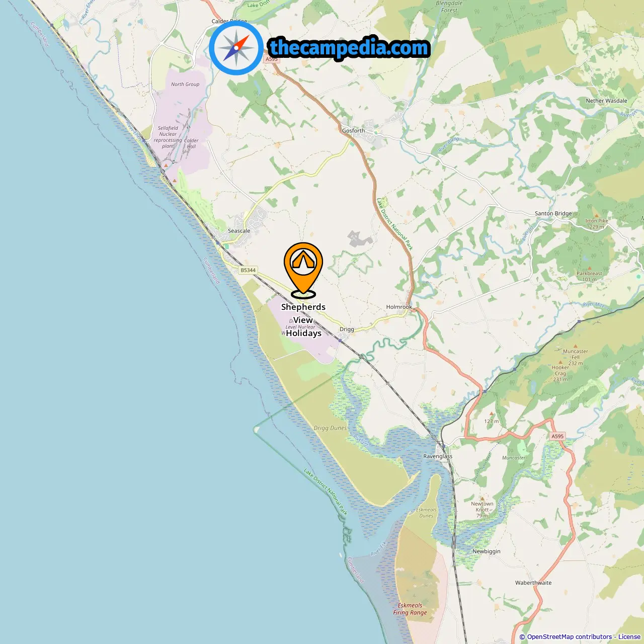Click the Santon Bridge label
The image size is (644, 644).
tap(553, 213)
